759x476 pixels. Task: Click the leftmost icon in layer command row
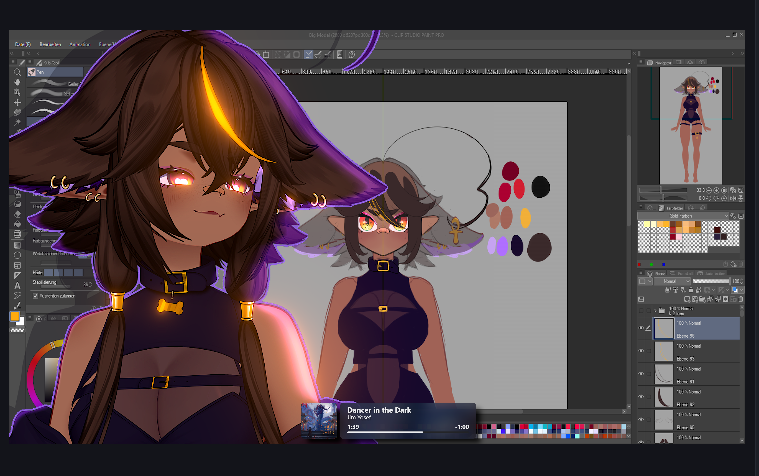point(641,299)
